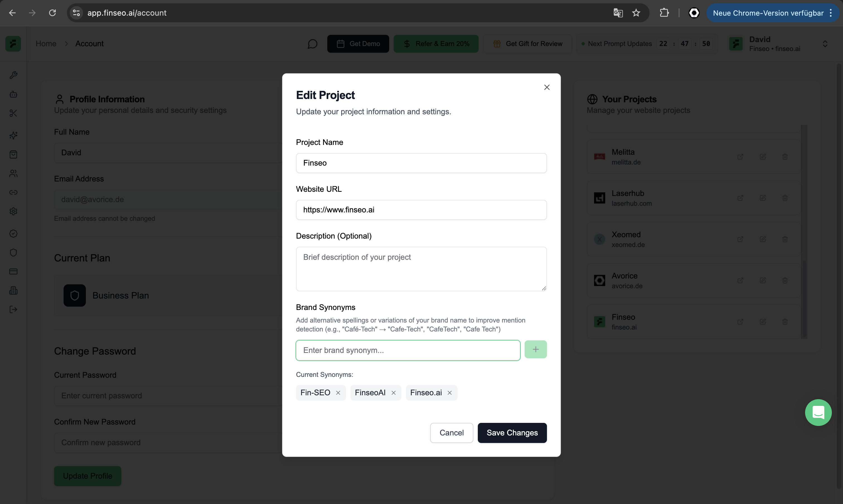Screen dimensions: 843x504
Task: Close the Edit Project dialog
Action: (546, 87)
